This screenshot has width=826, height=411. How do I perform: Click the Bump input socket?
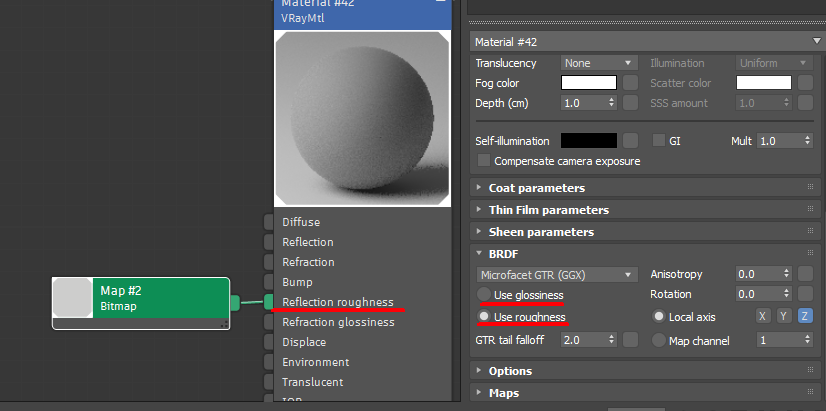point(269,282)
